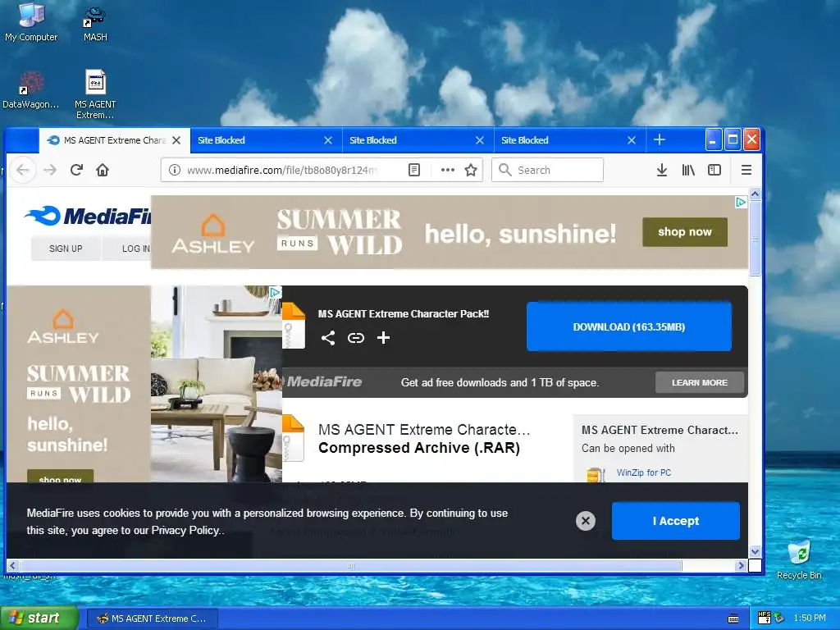Go back using the browser back arrow

tap(22, 170)
